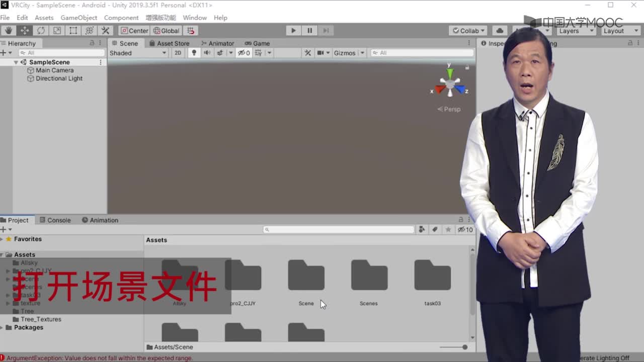Open the Hierarchy create plus dropdown
The width and height of the screenshot is (644, 362).
pyautogui.click(x=6, y=53)
